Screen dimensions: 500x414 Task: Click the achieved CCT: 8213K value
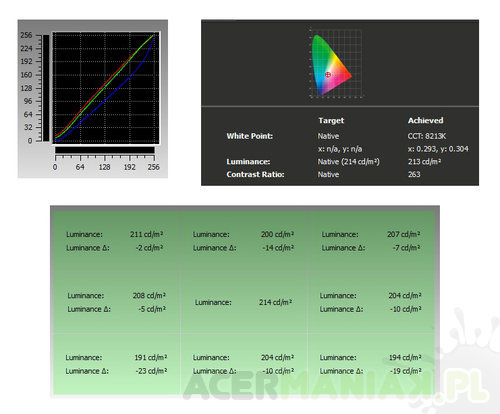(427, 136)
